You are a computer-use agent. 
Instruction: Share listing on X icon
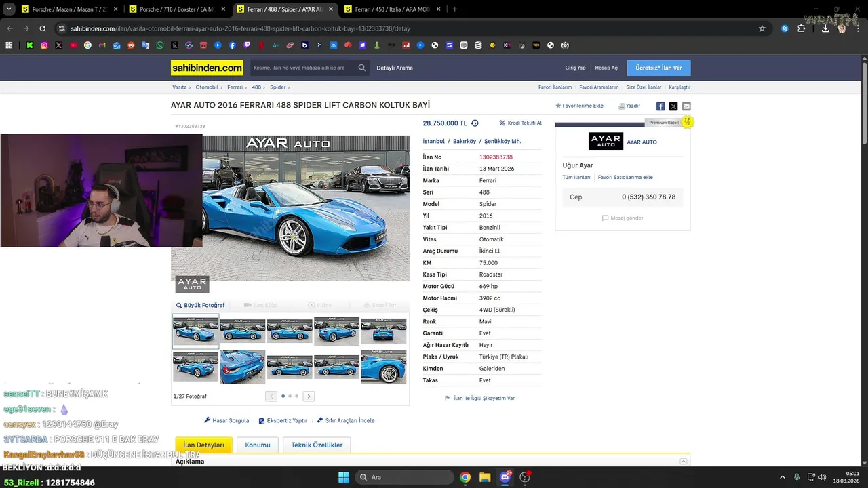pos(673,106)
